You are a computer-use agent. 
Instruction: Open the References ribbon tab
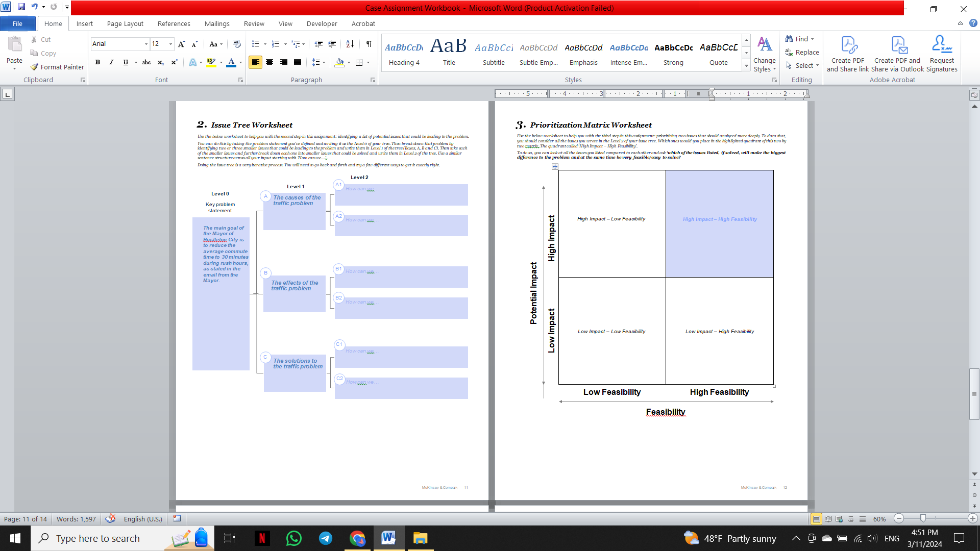pyautogui.click(x=174, y=23)
